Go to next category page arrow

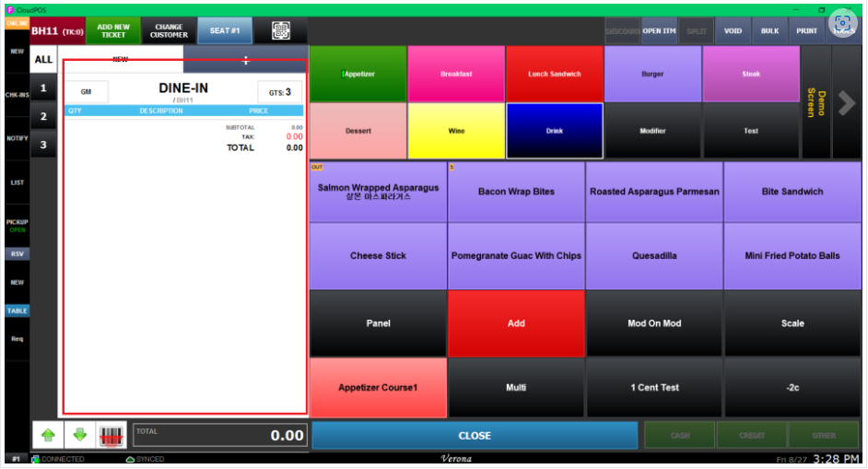[847, 102]
